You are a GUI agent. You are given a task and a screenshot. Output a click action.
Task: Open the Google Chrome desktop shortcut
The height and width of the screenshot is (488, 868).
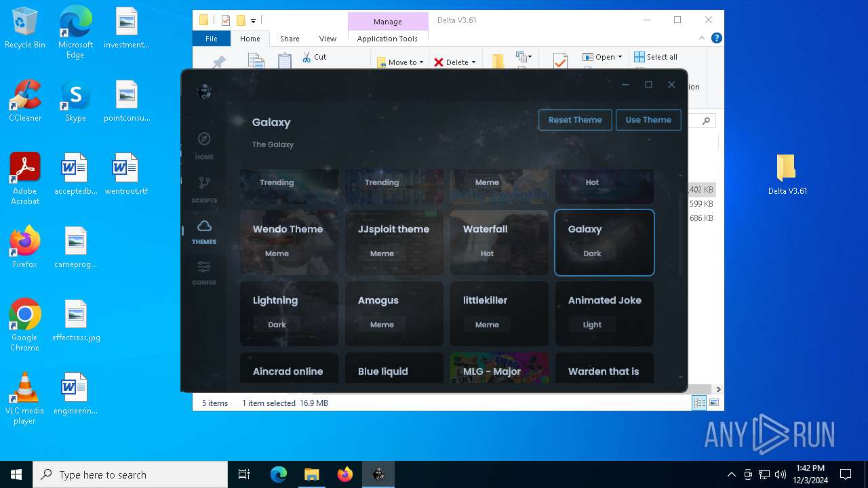pos(25,325)
